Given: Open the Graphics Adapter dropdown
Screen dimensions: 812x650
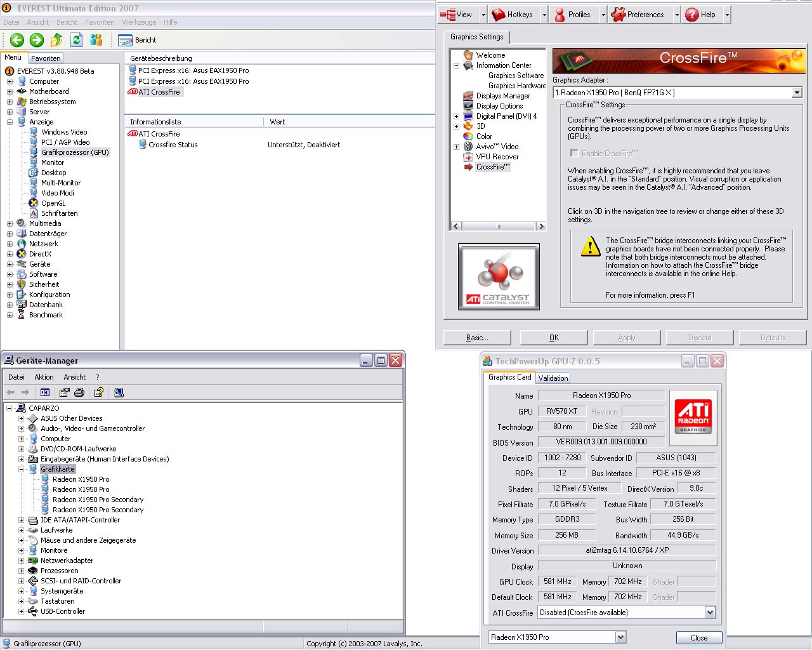Looking at the screenshot, I should point(797,93).
